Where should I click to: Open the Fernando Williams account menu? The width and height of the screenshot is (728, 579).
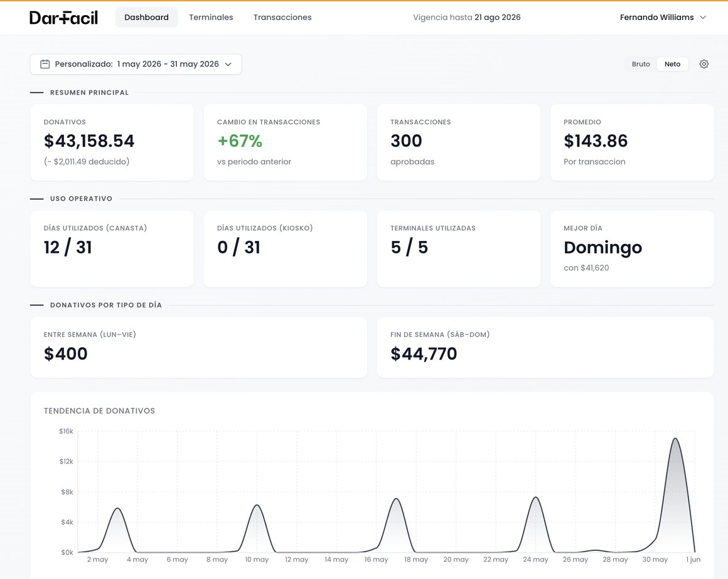tap(663, 17)
